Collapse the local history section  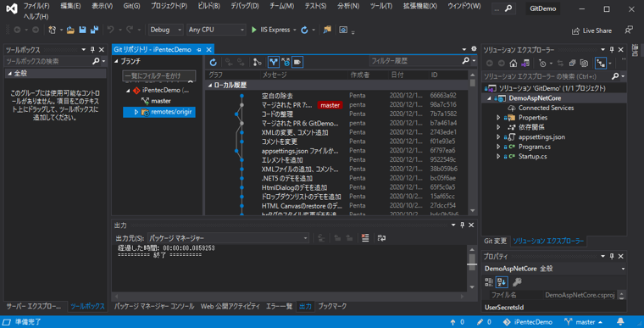210,85
